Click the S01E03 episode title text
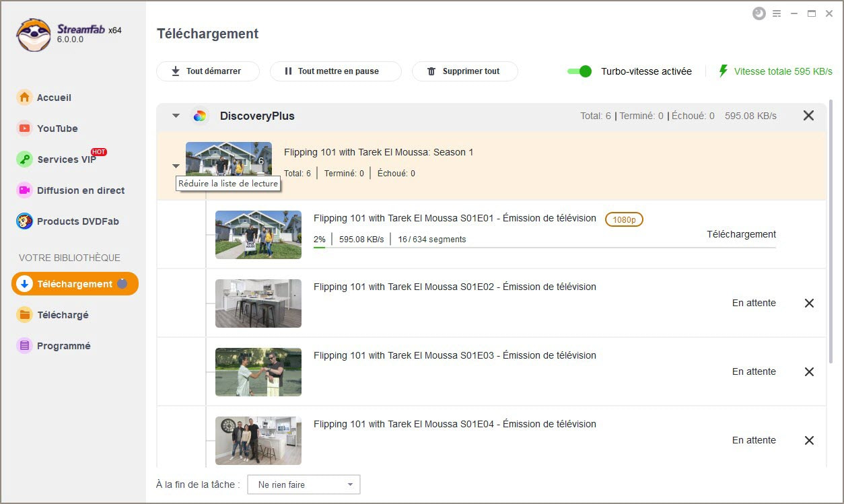This screenshot has width=844, height=504. coord(455,355)
